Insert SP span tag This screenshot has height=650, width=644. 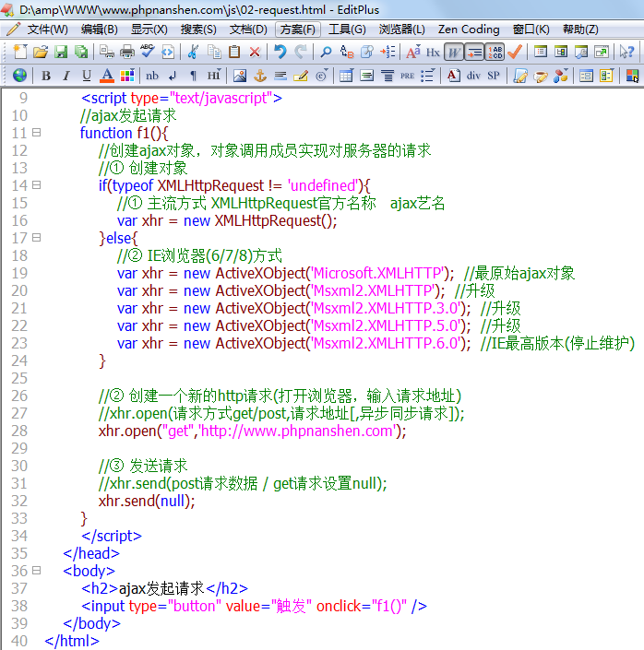(494, 76)
